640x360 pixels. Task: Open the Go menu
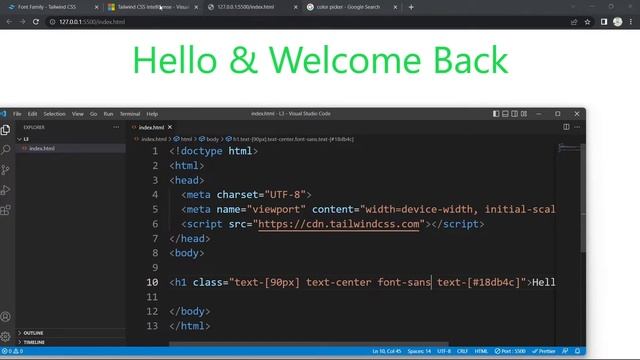pos(93,114)
